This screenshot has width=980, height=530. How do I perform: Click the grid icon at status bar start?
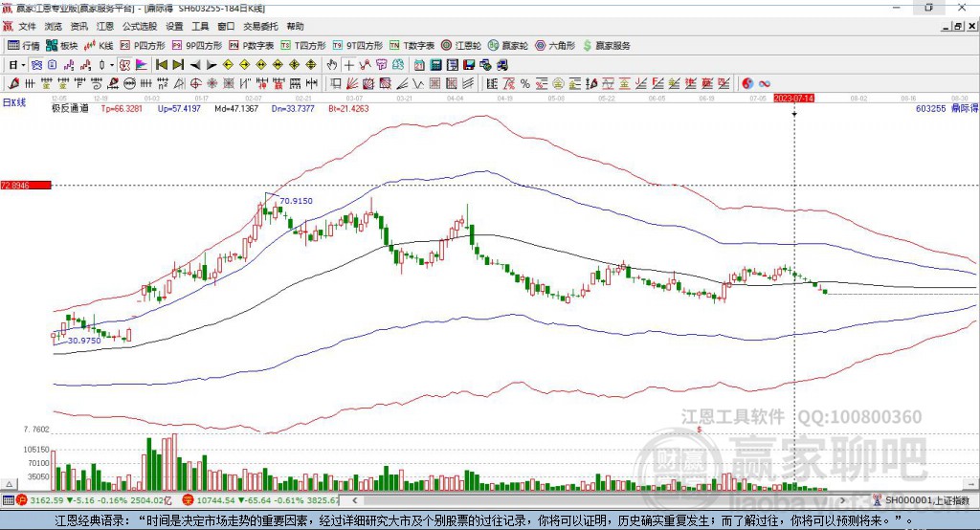coord(8,500)
